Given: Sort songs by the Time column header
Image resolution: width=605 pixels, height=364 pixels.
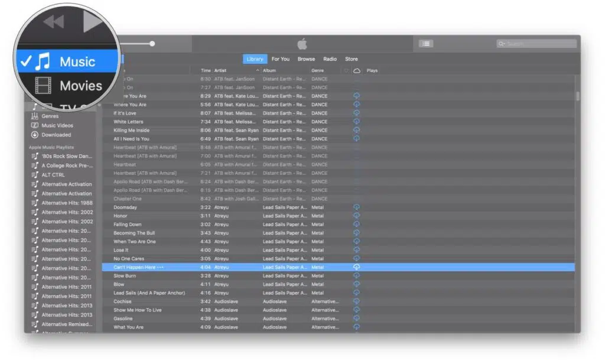Looking at the screenshot, I should tap(206, 71).
